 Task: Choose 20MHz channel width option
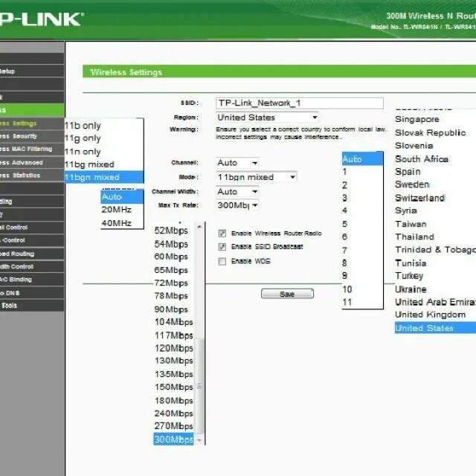click(122, 210)
